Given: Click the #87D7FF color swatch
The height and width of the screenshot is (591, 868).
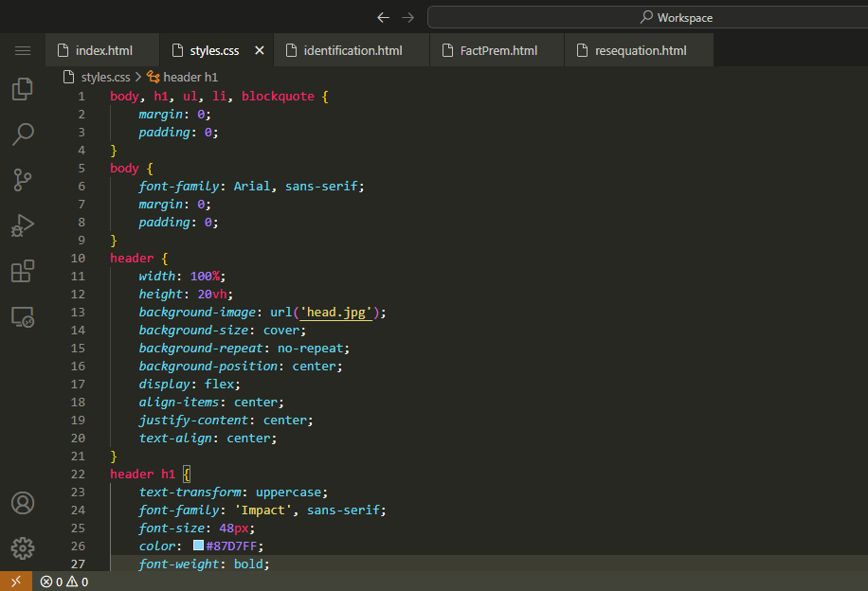Looking at the screenshot, I should [198, 546].
